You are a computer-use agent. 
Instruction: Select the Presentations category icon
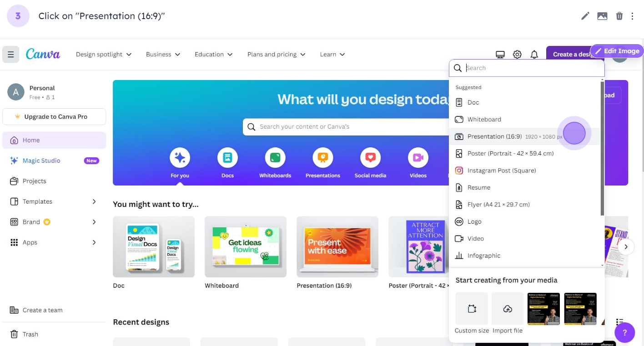click(x=323, y=158)
